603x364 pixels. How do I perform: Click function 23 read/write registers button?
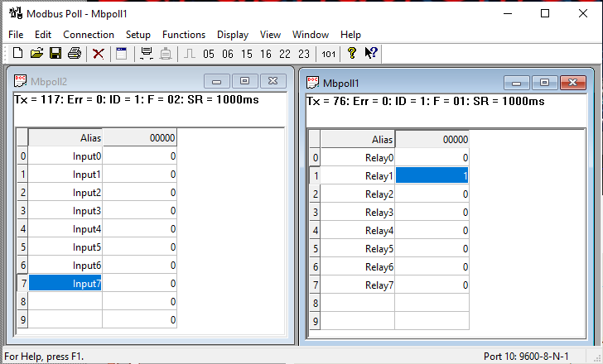tap(304, 54)
